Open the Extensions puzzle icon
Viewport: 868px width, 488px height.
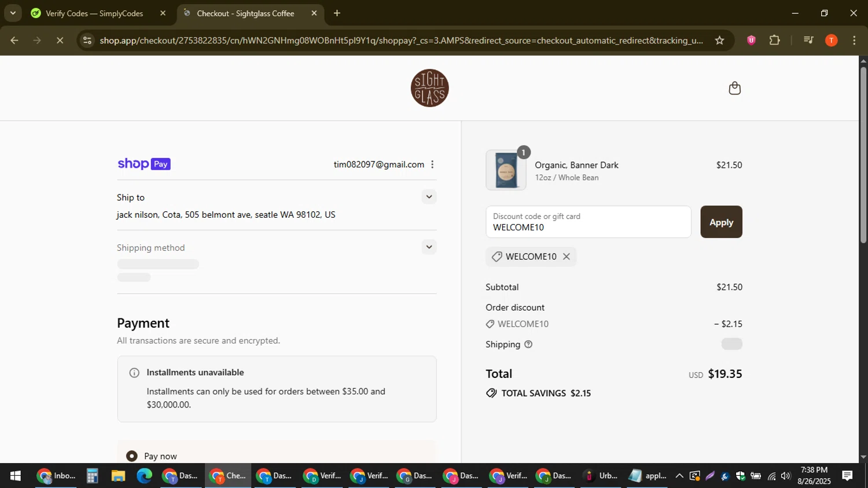774,41
